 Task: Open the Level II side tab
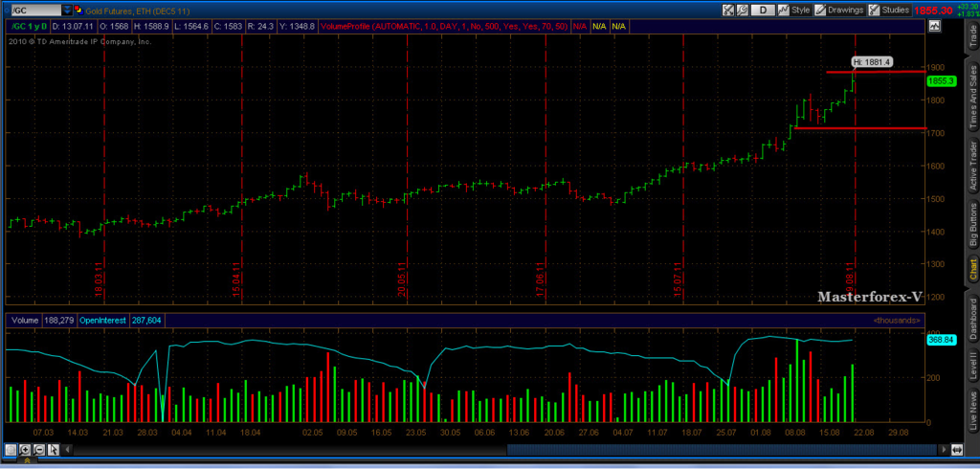[x=972, y=366]
